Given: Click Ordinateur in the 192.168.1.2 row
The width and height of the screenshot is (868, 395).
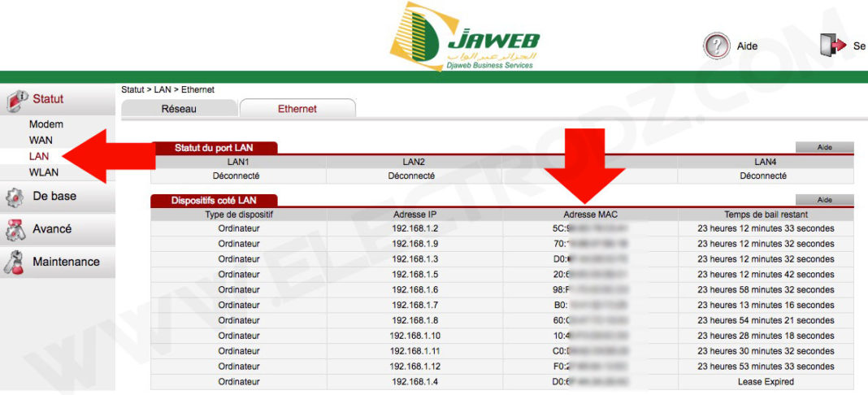Looking at the screenshot, I should 239,228.
